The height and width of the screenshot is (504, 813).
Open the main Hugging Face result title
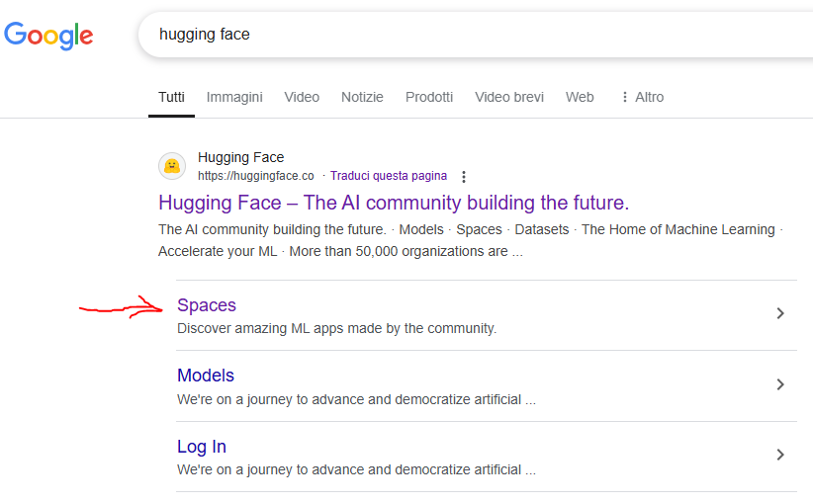click(x=394, y=203)
